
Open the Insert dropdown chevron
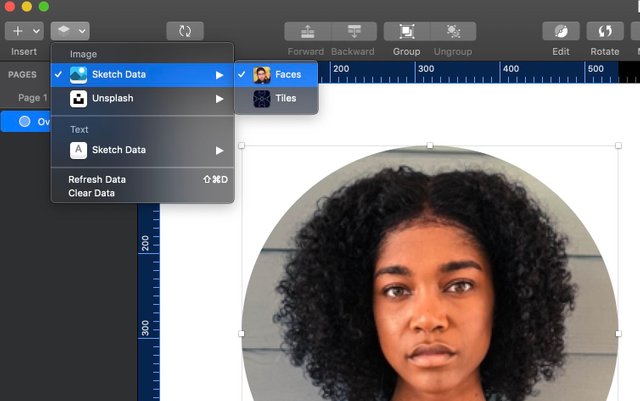coord(36,31)
